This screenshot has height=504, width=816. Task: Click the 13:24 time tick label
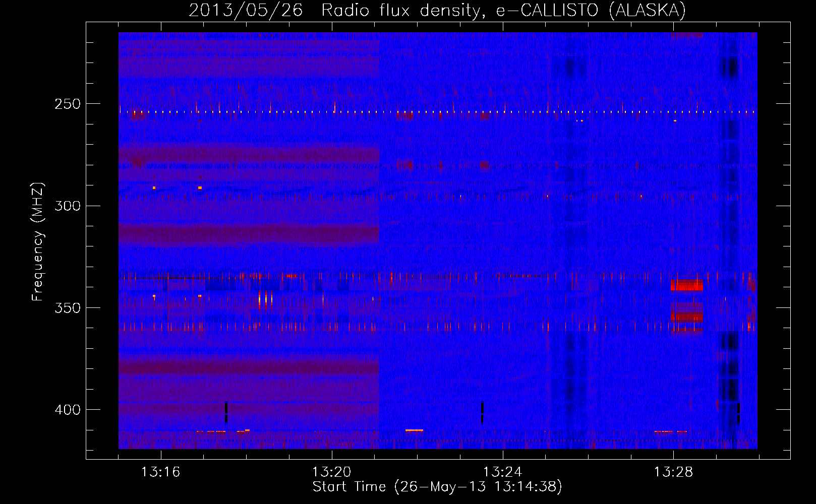click(x=503, y=472)
